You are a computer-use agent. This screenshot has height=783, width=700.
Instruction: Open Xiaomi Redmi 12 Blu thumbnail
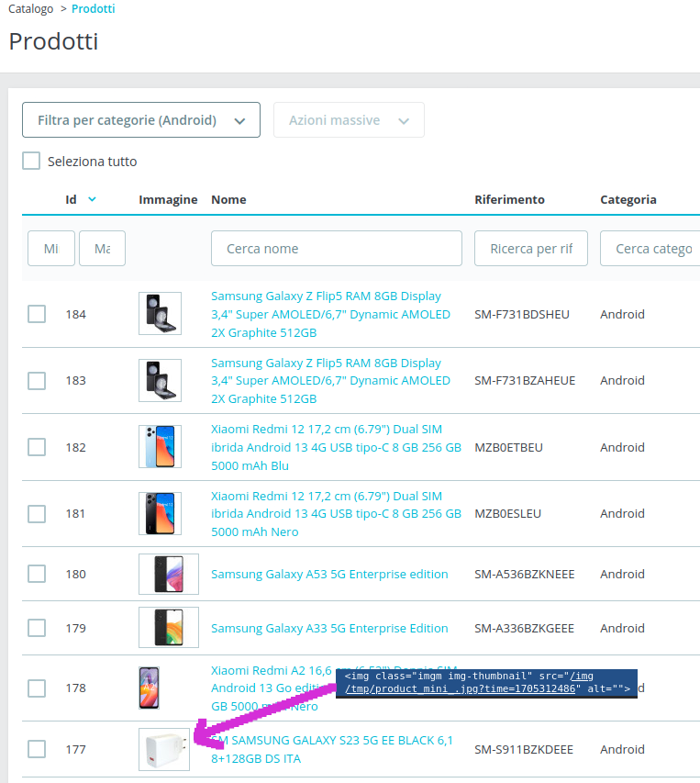point(161,446)
